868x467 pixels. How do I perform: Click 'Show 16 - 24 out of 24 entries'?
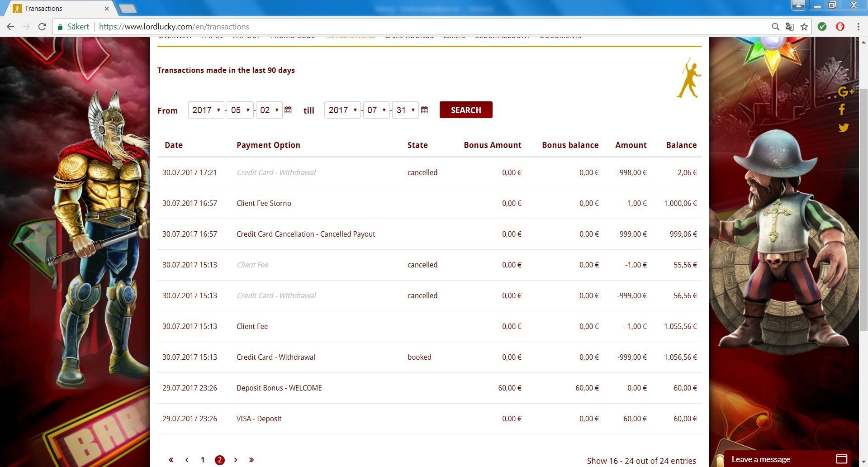(x=641, y=461)
